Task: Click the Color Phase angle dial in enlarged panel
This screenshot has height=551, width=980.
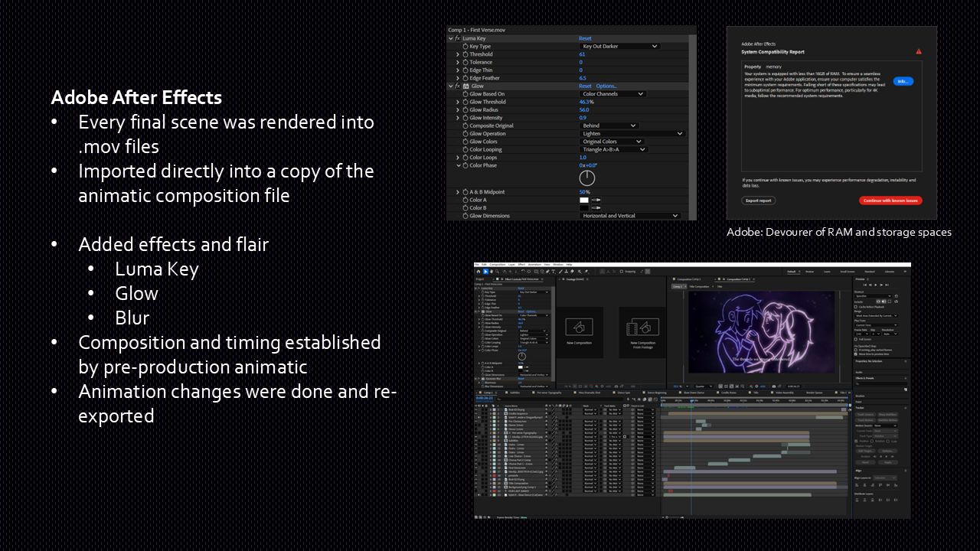Action: 587,178
